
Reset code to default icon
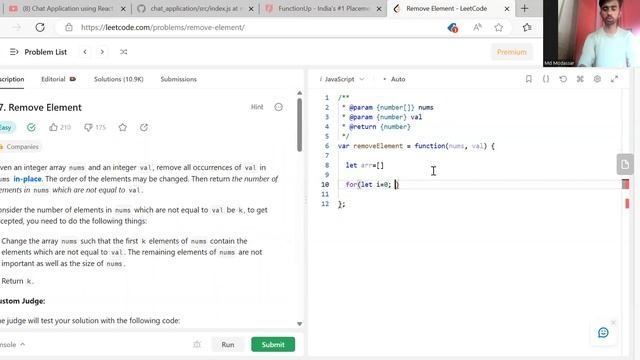coord(563,79)
